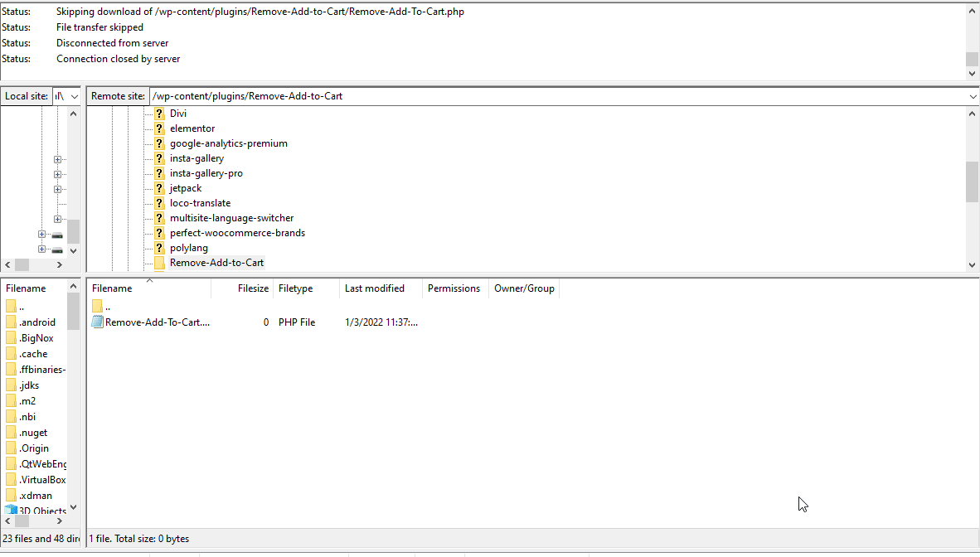Click the unknown-folder icon next to elementor
The height and width of the screenshot is (557, 980).
(x=159, y=128)
